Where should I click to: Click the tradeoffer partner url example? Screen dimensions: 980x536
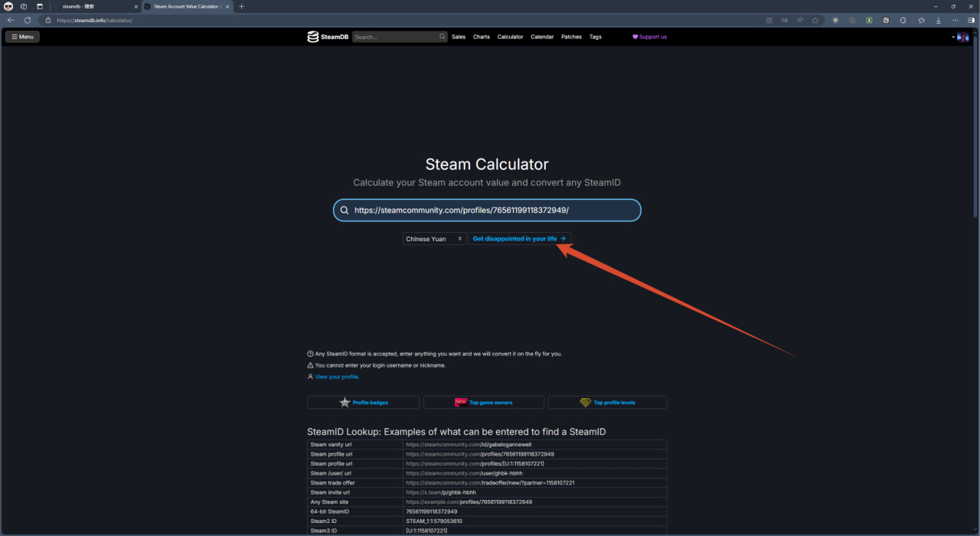(490, 483)
